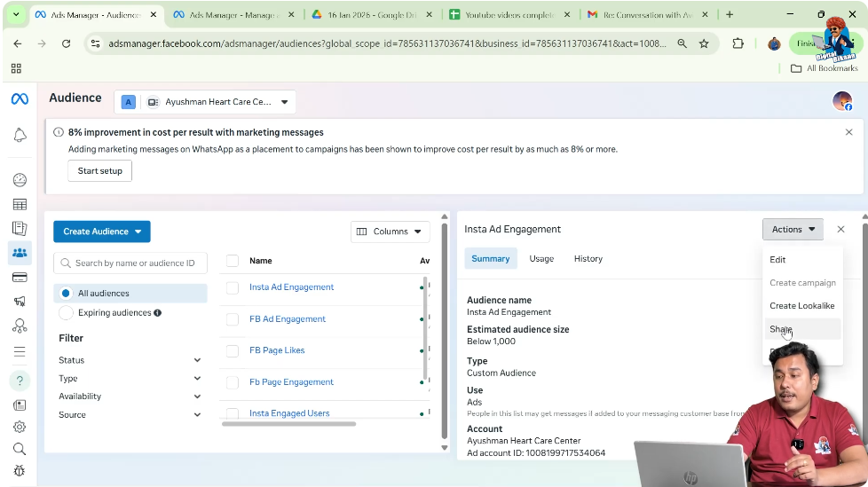868x487 pixels.
Task: Click the Settings gear icon in sidebar
Action: [20, 427]
